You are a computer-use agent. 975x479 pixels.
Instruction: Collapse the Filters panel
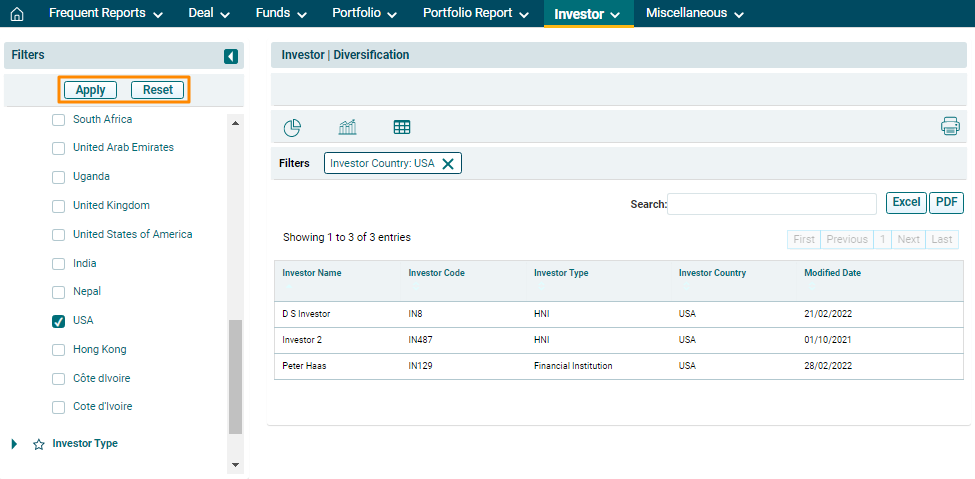tap(231, 57)
